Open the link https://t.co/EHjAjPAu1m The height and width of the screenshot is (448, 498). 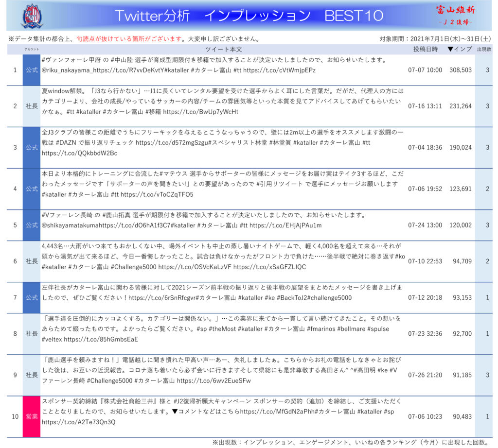(285, 225)
